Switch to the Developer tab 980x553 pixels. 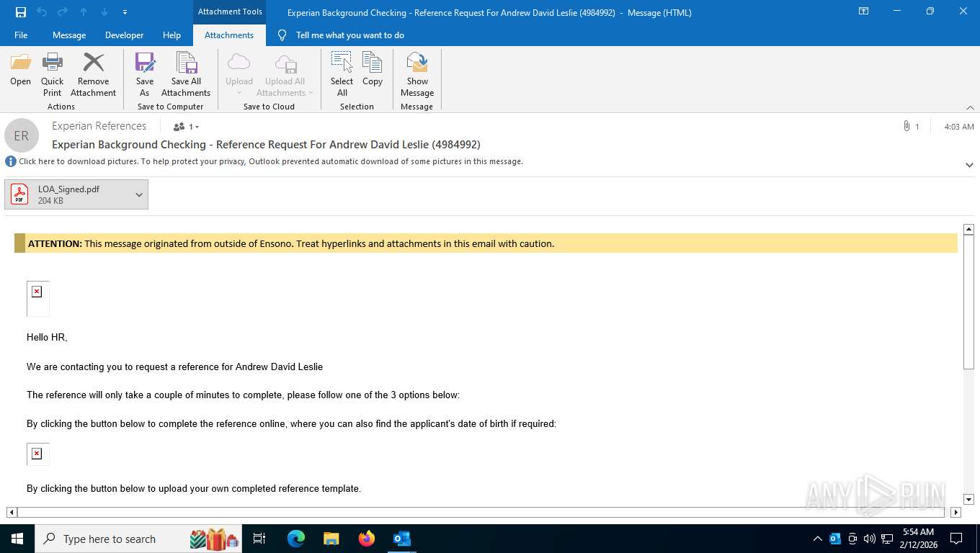(x=124, y=35)
